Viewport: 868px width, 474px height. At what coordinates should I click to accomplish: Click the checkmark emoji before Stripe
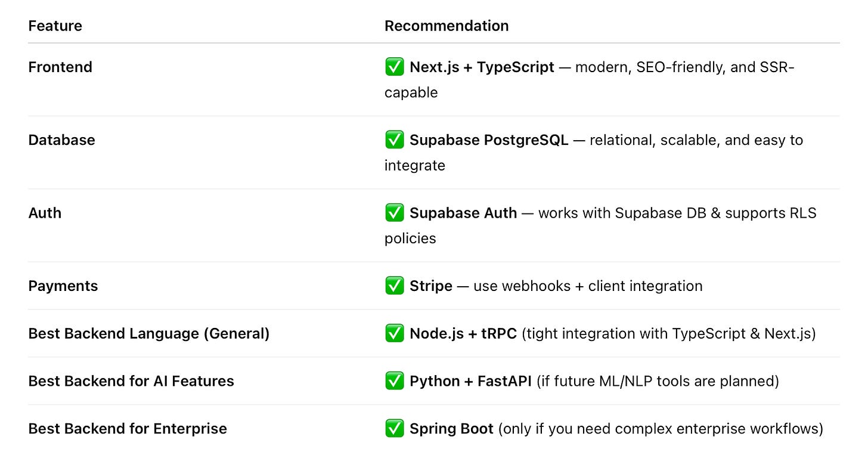pos(395,286)
